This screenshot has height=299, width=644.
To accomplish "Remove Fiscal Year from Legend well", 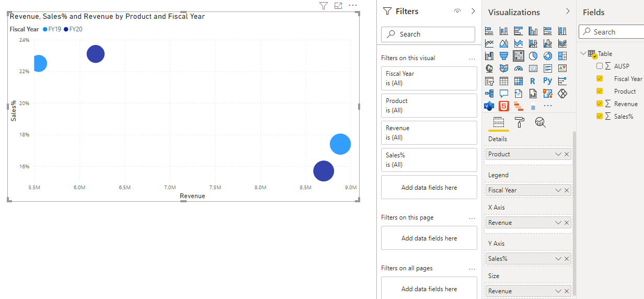I will [x=567, y=190].
